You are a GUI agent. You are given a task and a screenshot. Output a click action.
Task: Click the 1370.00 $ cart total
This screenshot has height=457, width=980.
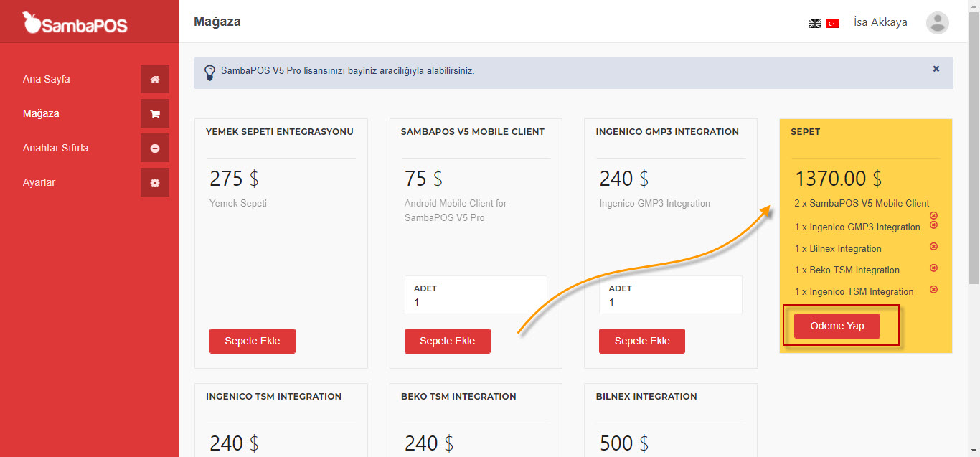(839, 178)
